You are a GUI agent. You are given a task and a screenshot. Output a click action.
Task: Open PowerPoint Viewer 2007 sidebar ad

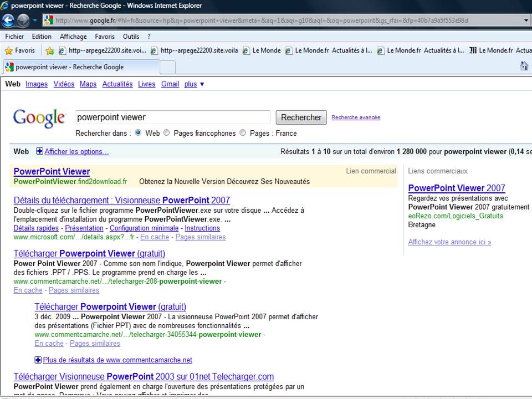[457, 188]
